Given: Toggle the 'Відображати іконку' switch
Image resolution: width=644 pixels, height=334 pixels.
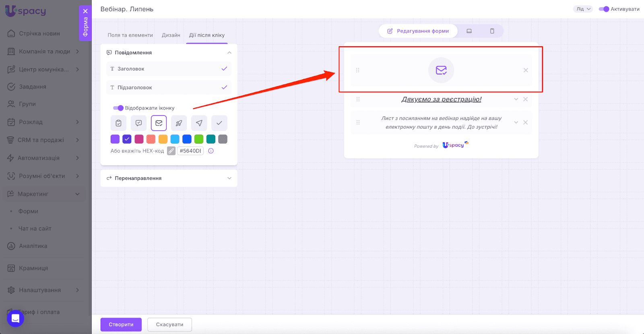Looking at the screenshot, I should (118, 108).
